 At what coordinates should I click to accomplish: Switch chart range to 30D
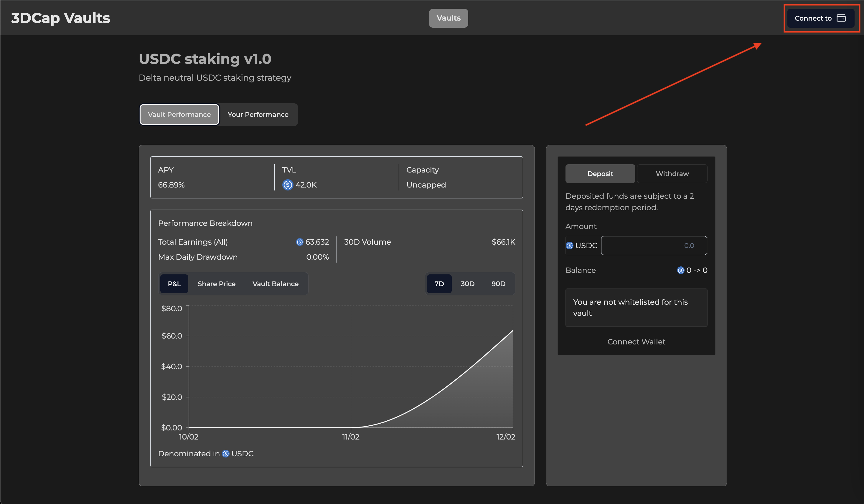pos(467,284)
